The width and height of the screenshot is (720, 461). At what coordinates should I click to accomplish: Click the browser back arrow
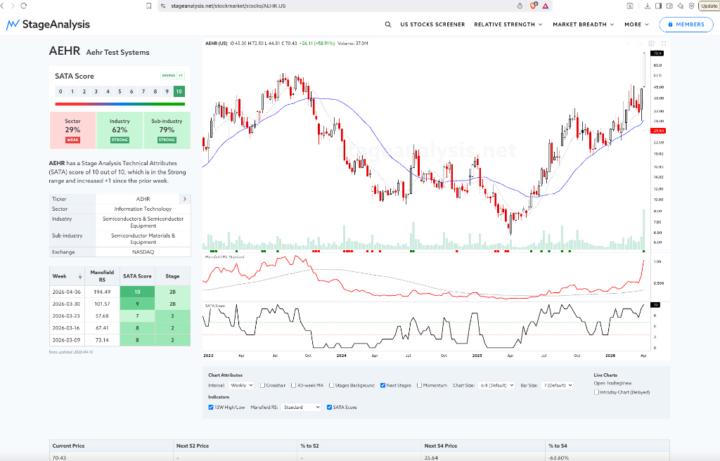(x=2, y=6)
